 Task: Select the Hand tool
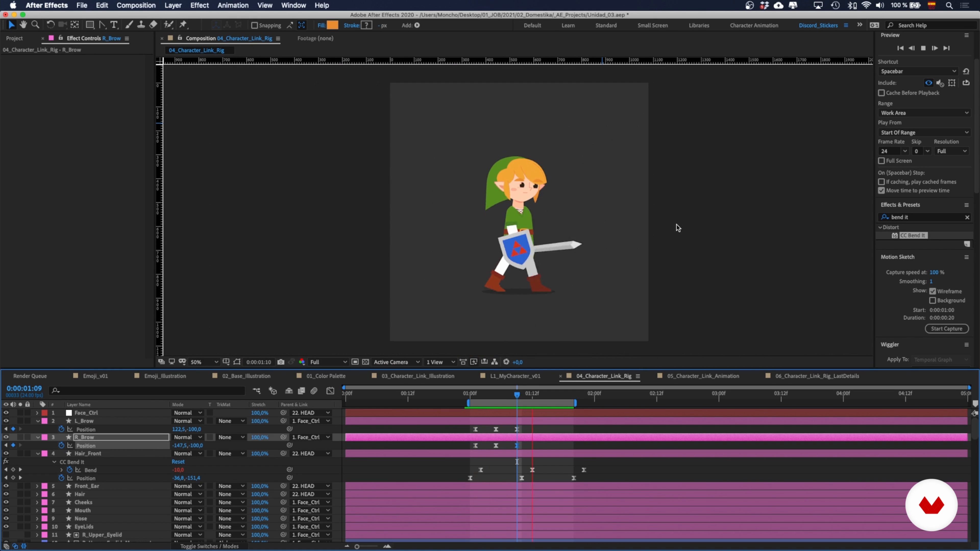click(23, 25)
